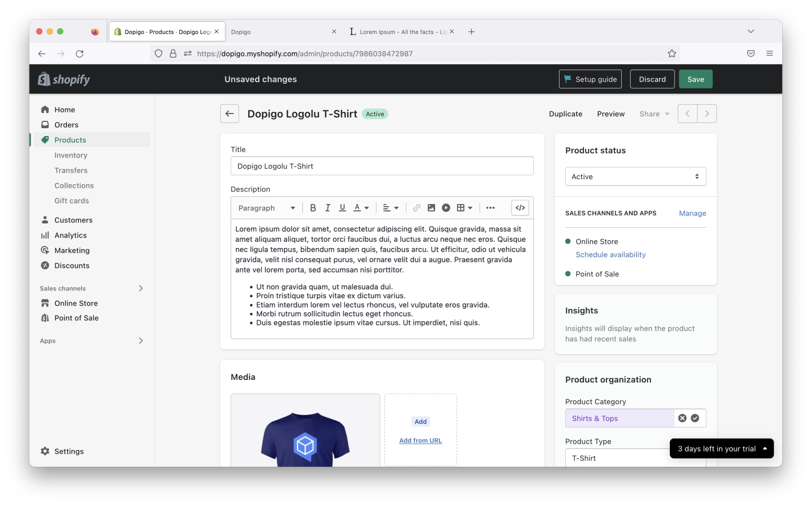This screenshot has height=506, width=812.
Task: Confirm the Shirts & Tops category selection
Action: click(695, 418)
